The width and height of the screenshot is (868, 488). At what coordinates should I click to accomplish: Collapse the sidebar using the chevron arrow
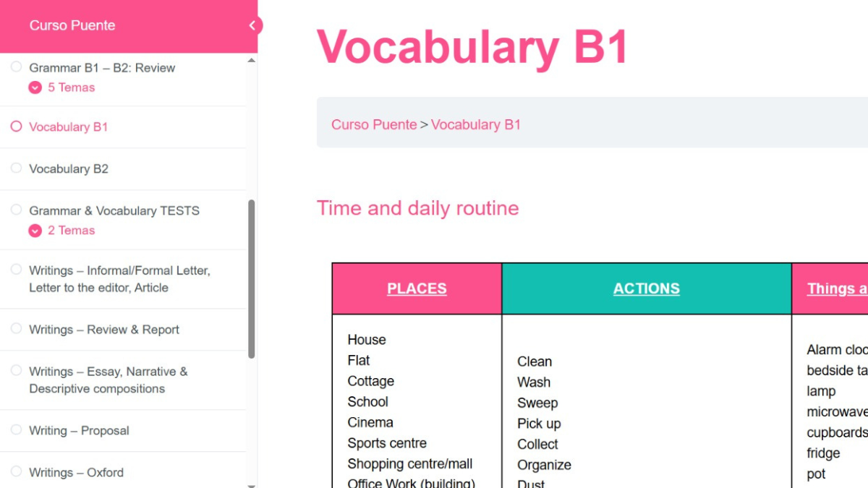coord(252,24)
